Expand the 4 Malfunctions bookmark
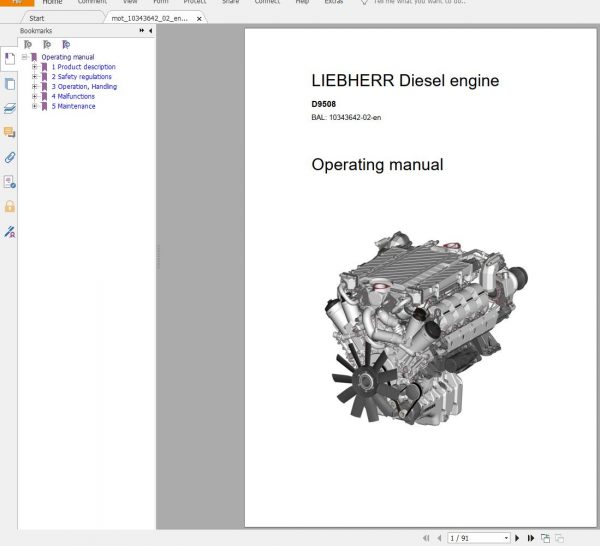The height and width of the screenshot is (546, 600). click(x=34, y=96)
